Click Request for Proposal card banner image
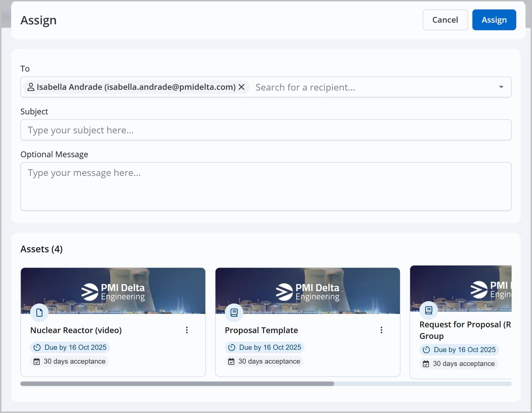This screenshot has height=413, width=532. point(461,288)
